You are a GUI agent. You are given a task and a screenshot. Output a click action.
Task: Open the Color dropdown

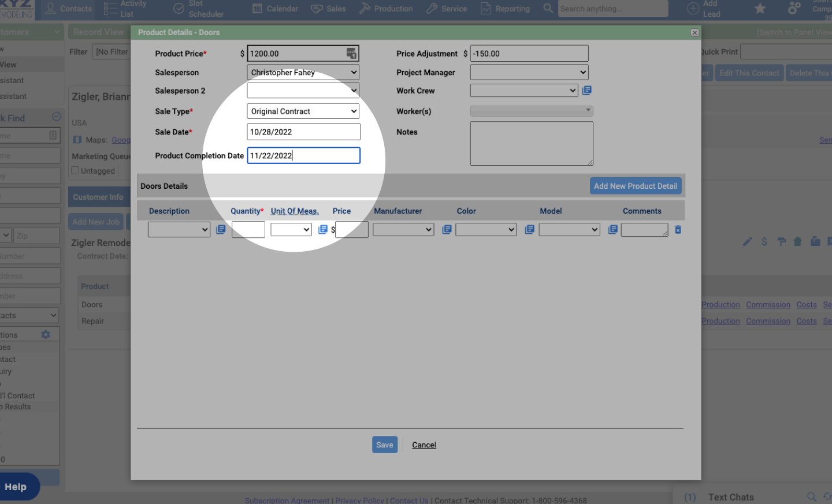click(x=486, y=230)
